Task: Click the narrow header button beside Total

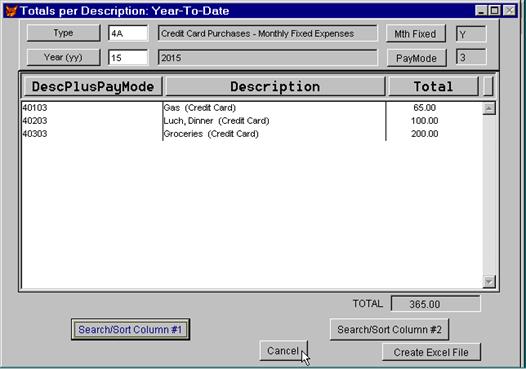Action: tap(488, 87)
